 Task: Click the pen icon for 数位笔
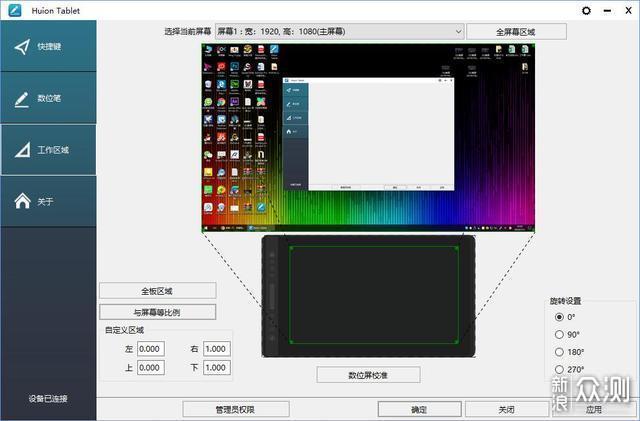point(22,99)
